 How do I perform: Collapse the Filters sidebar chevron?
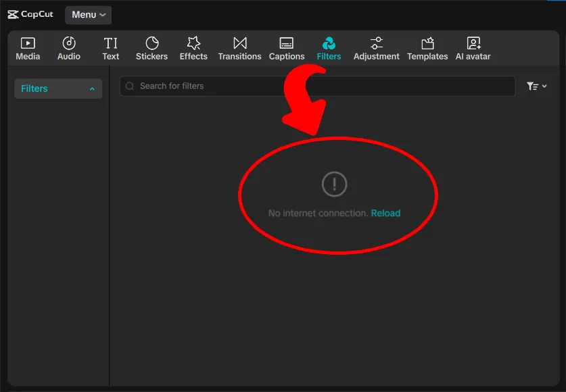tap(92, 89)
